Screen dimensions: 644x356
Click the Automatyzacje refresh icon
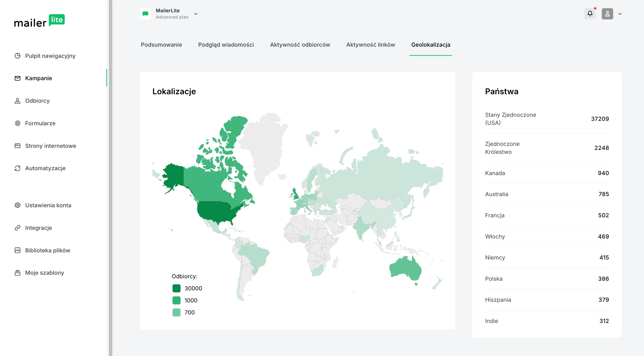(17, 168)
